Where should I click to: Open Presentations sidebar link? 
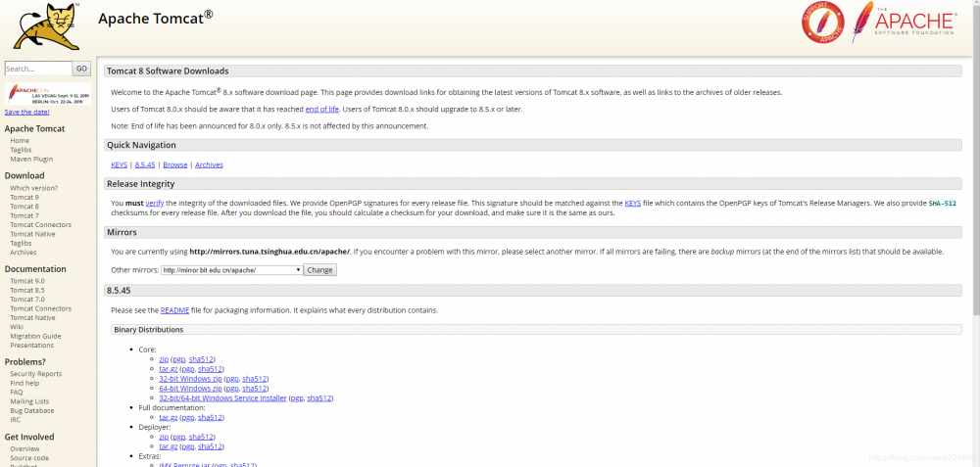(x=32, y=346)
